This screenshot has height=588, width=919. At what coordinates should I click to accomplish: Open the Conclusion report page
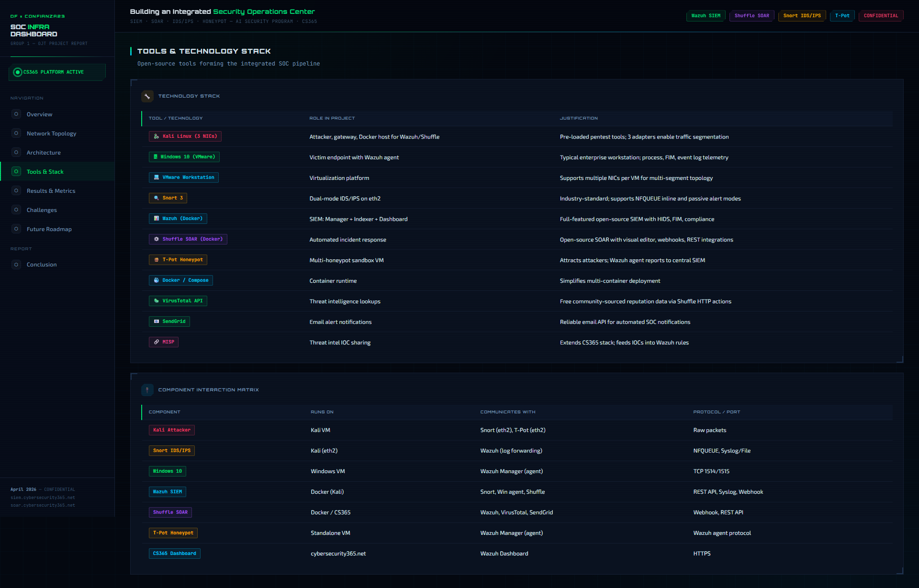click(57, 265)
